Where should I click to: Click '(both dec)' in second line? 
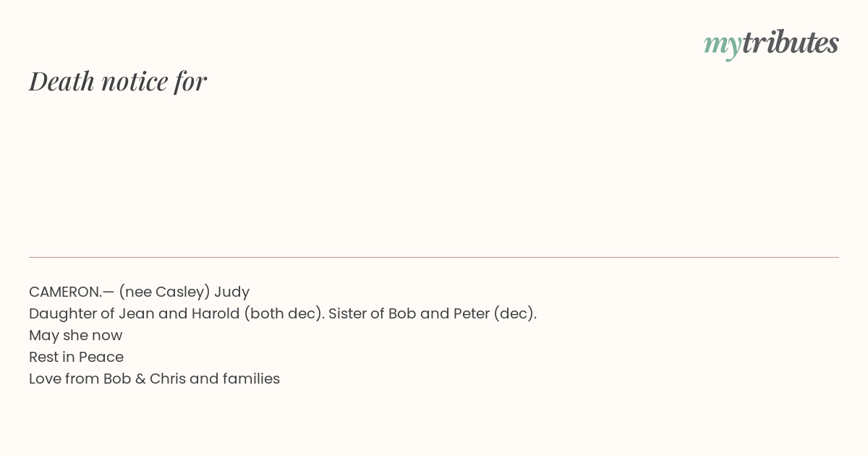[x=284, y=314]
